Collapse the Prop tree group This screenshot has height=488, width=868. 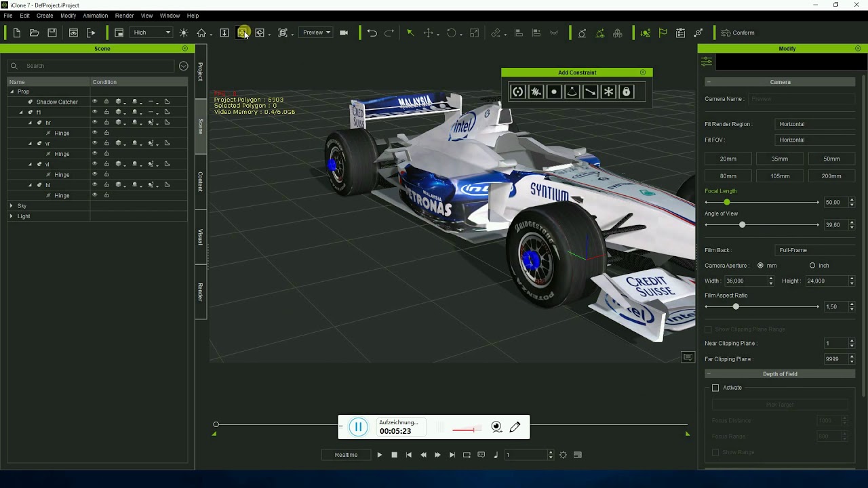click(12, 91)
